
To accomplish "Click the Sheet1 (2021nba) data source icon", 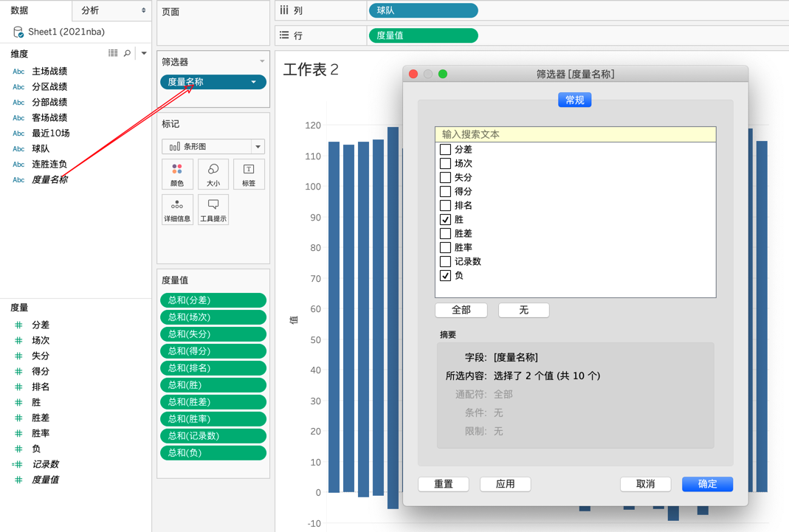I will coord(18,32).
